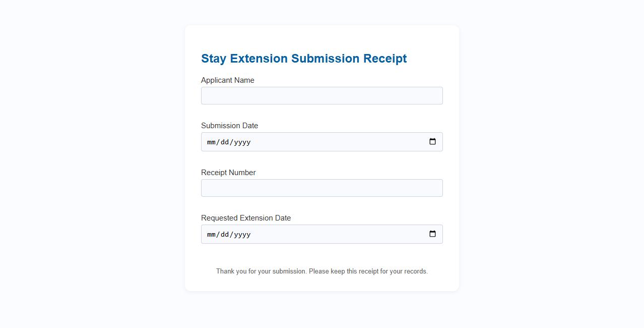Click into the Applicant Name text field
The height and width of the screenshot is (328, 644).
321,96
